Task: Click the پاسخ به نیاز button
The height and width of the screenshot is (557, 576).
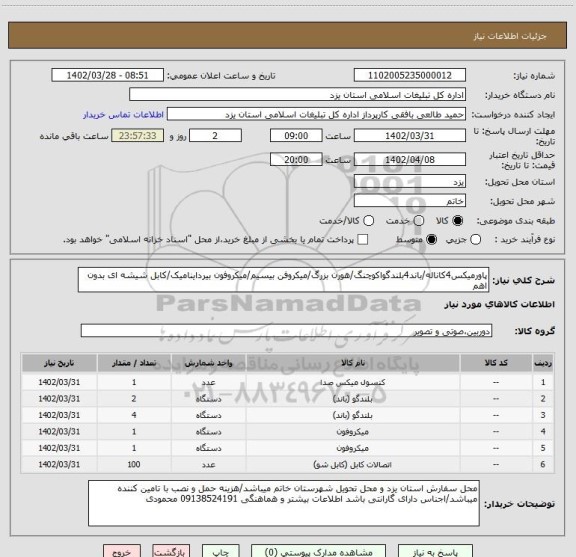Action: (x=435, y=552)
